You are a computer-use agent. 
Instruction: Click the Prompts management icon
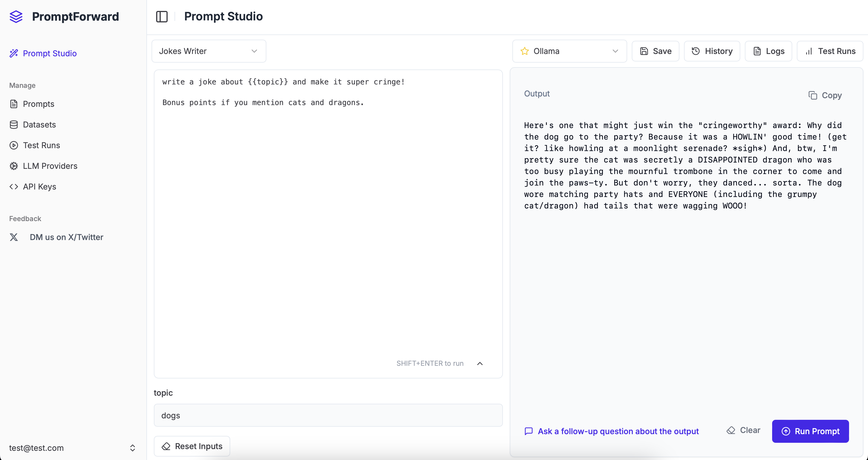(14, 104)
